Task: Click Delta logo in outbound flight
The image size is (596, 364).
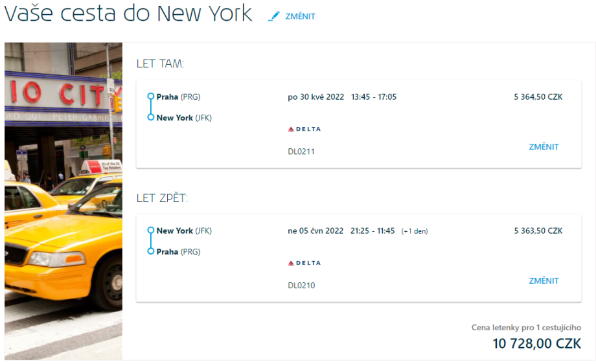Action: pos(304,130)
